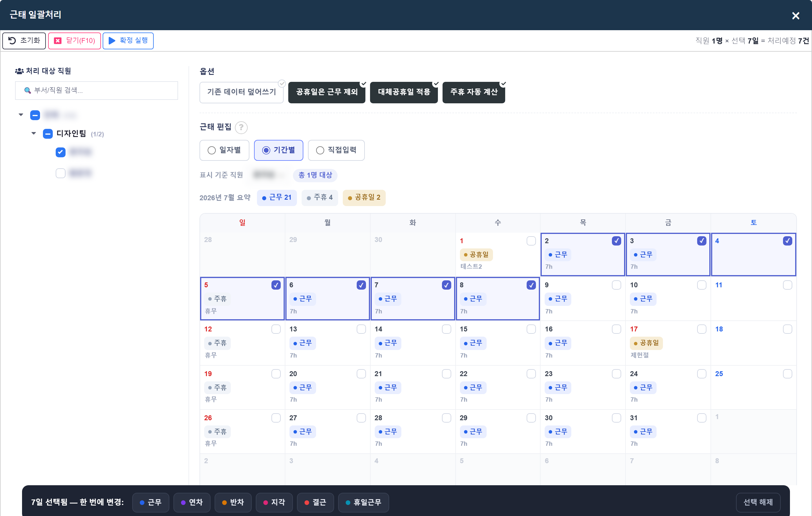
Task: Uncheck the first employee under 디자인팀
Action: [61, 152]
